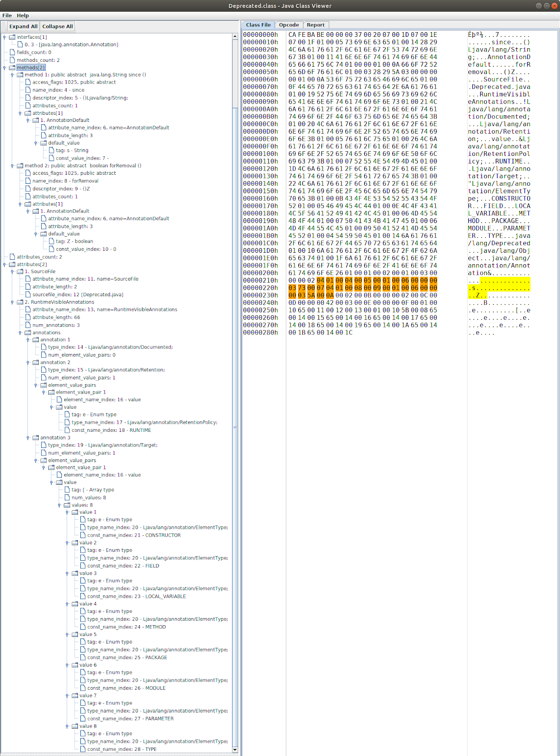Select const_name_index: 24 - METHOD row
The width and height of the screenshot is (560, 756).
(x=127, y=627)
